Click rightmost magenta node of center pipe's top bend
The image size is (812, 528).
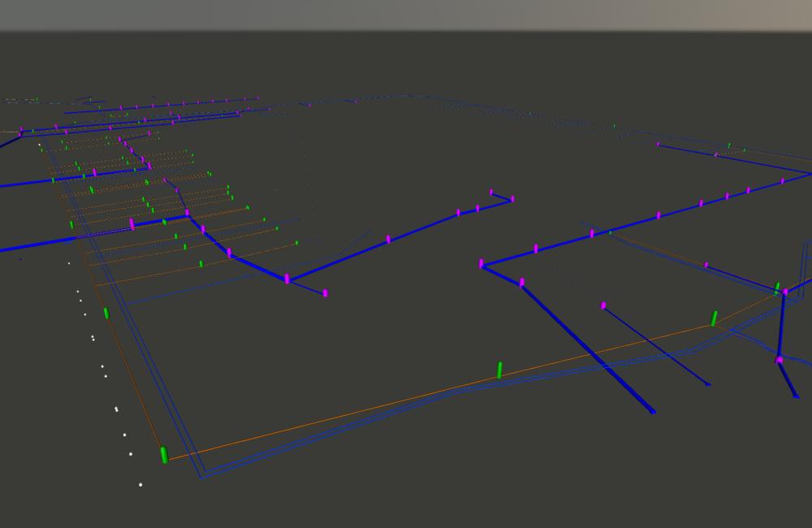click(x=512, y=198)
